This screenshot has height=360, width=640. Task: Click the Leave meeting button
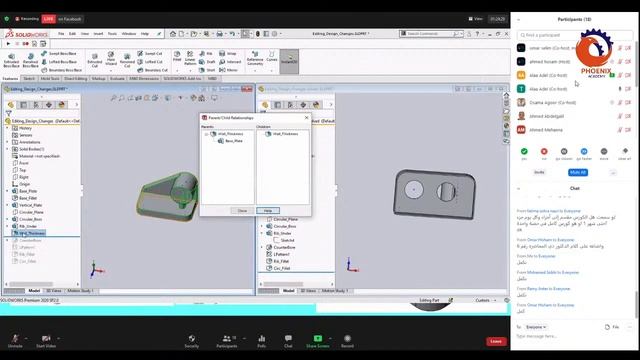[496, 341]
